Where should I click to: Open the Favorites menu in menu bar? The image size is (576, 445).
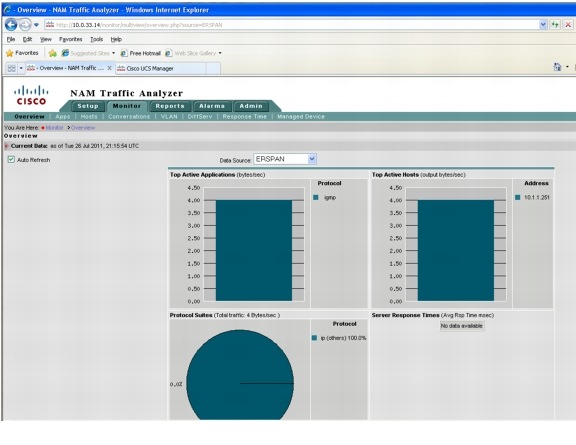click(x=71, y=39)
